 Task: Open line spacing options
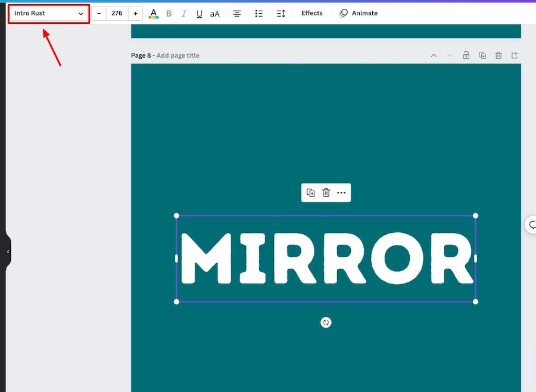[281, 13]
